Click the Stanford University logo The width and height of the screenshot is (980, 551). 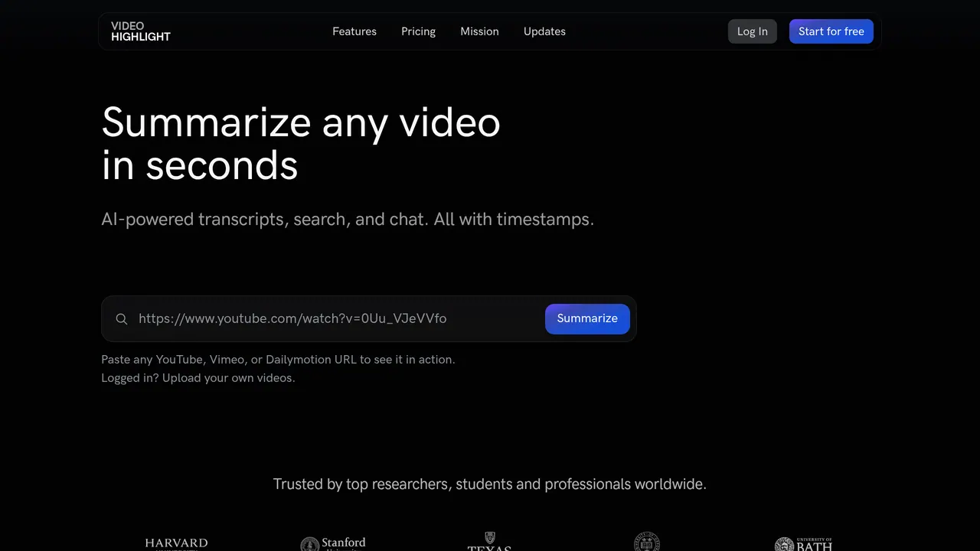point(333,544)
